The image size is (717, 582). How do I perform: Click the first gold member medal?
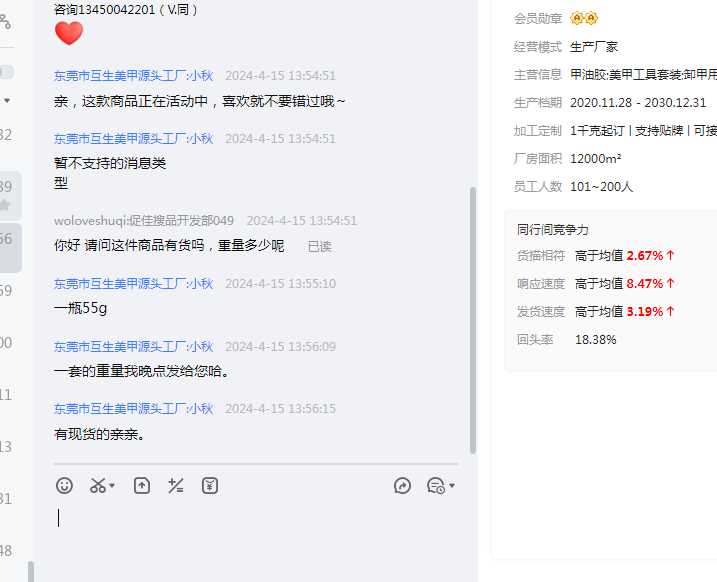(577, 18)
